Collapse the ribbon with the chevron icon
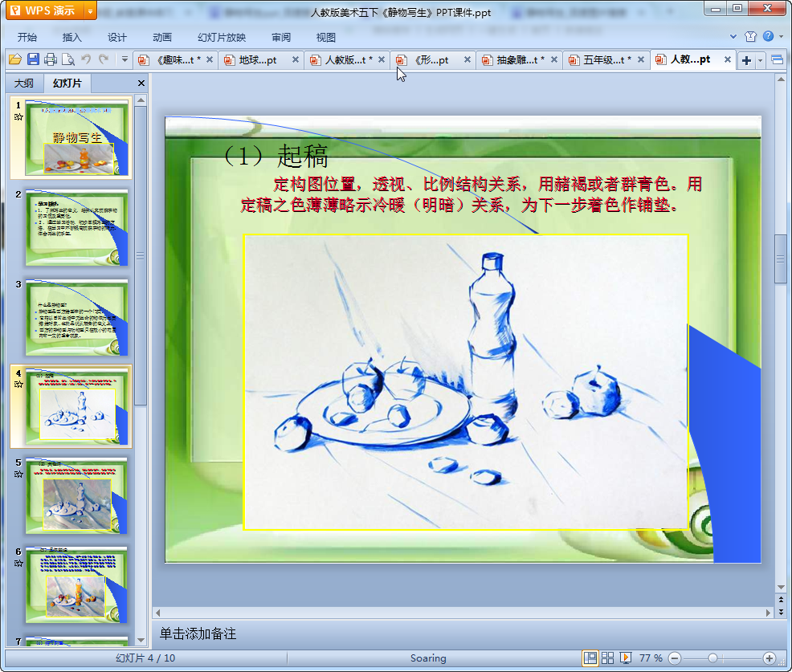This screenshot has width=792, height=672. 733,36
